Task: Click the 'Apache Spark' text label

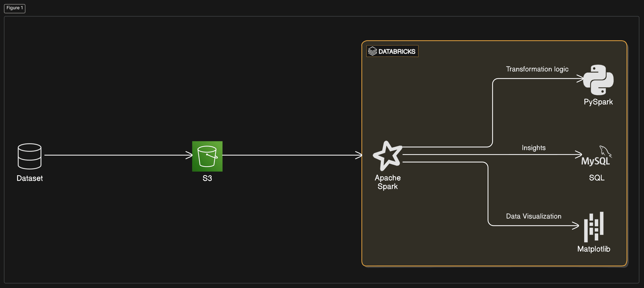Action: pos(387,182)
